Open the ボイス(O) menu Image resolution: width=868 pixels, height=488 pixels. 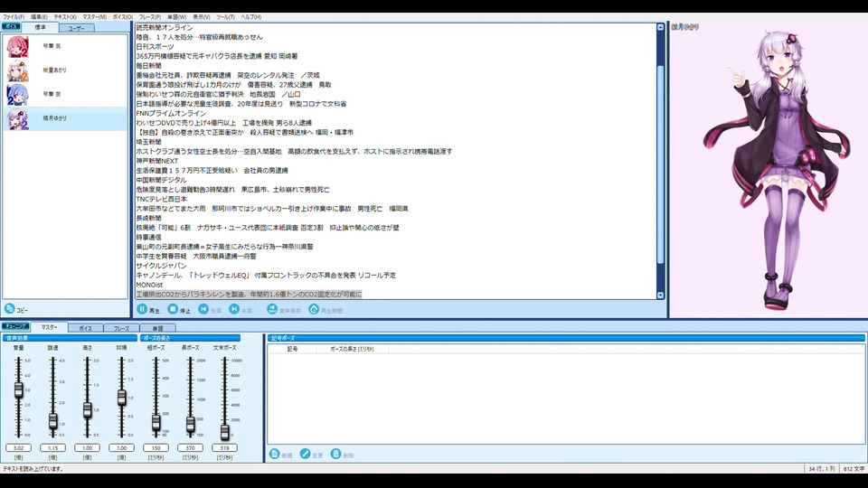tap(122, 17)
